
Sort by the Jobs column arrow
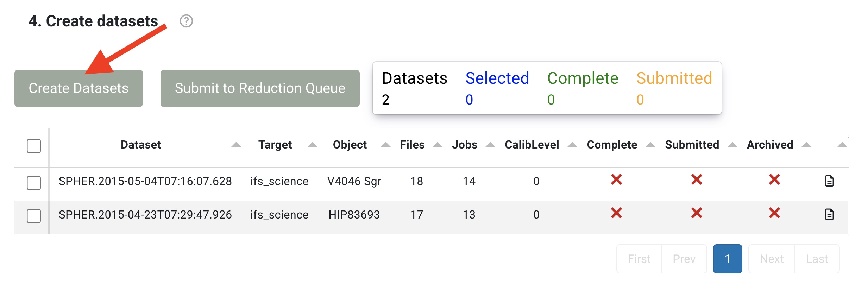[x=490, y=145]
